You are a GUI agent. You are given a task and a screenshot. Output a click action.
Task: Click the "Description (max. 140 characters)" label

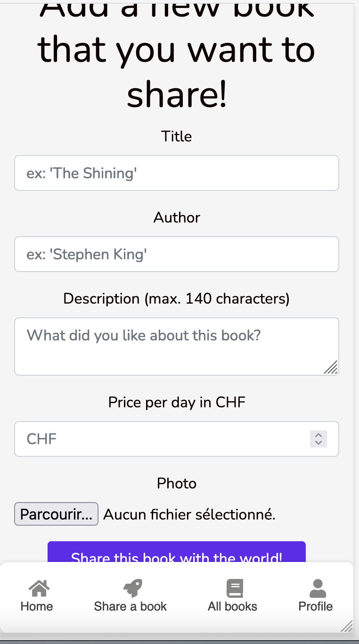[177, 298]
